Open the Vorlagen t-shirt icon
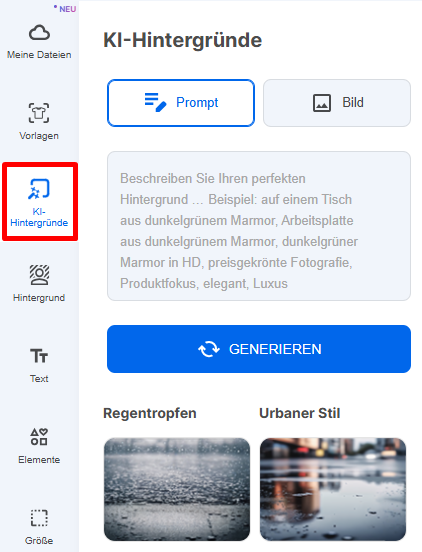The height and width of the screenshot is (552, 422). (x=39, y=113)
